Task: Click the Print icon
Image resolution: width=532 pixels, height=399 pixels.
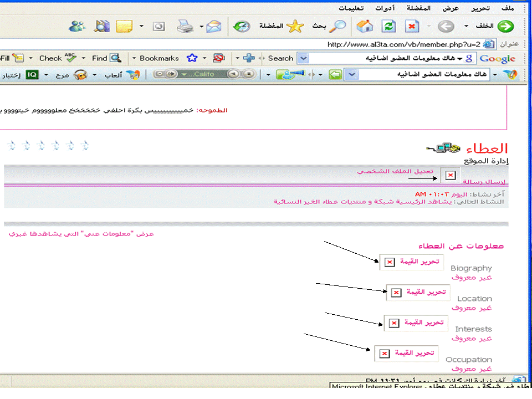Action: coord(184,26)
